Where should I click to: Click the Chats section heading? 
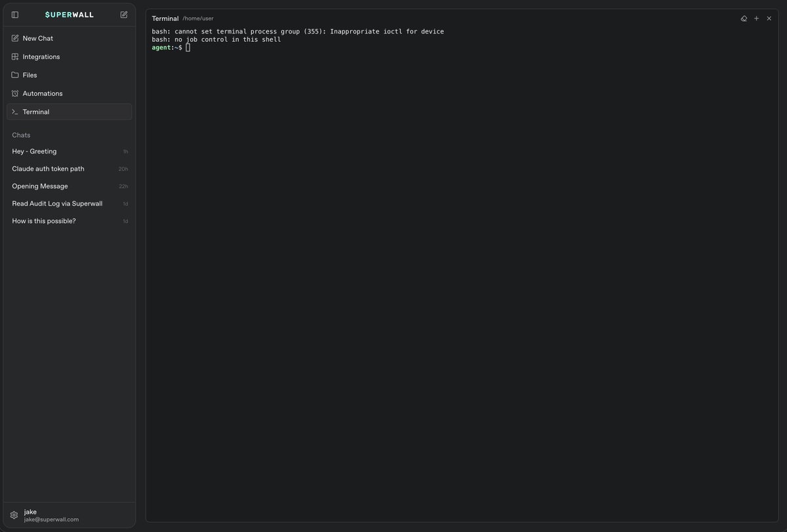(21, 135)
